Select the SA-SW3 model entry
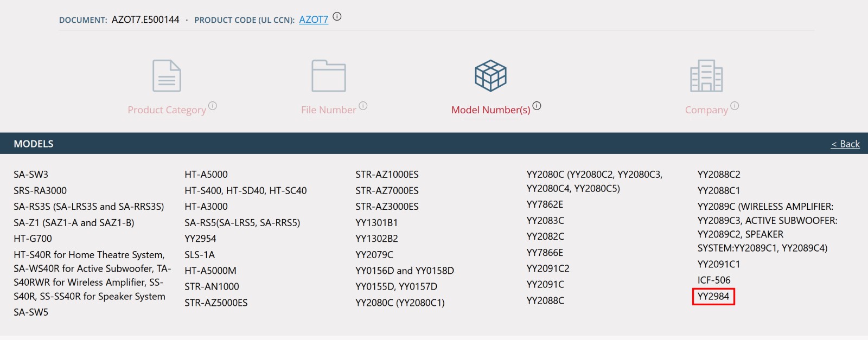868x340 pixels. (31, 175)
